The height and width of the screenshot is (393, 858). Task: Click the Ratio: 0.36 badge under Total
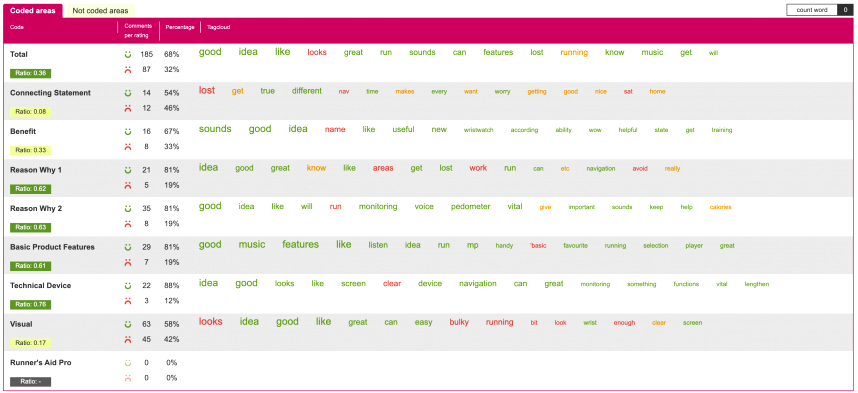pos(30,73)
